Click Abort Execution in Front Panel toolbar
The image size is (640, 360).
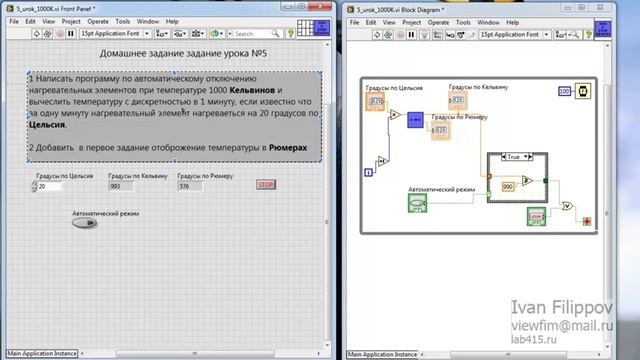(x=60, y=34)
